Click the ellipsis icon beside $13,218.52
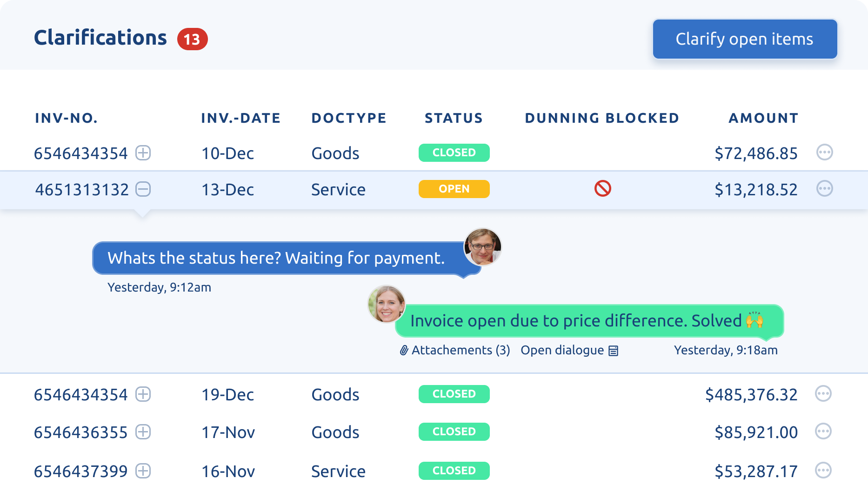868x498 pixels. (x=825, y=189)
